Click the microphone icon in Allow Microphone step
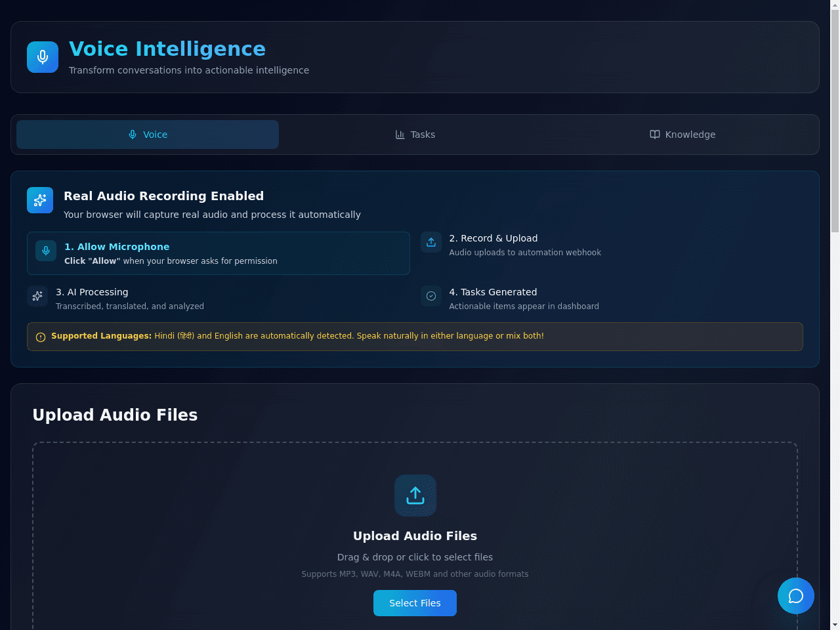This screenshot has width=840, height=630. click(x=46, y=251)
